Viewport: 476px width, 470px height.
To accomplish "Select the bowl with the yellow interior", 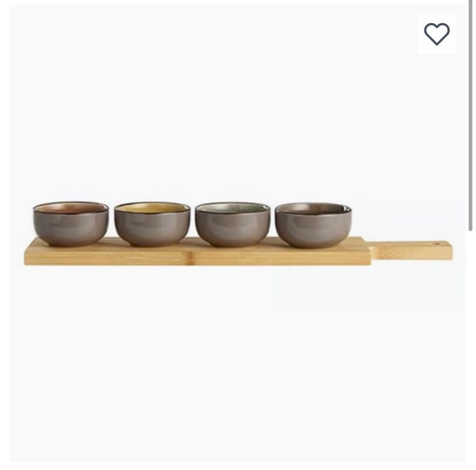I will [x=152, y=224].
